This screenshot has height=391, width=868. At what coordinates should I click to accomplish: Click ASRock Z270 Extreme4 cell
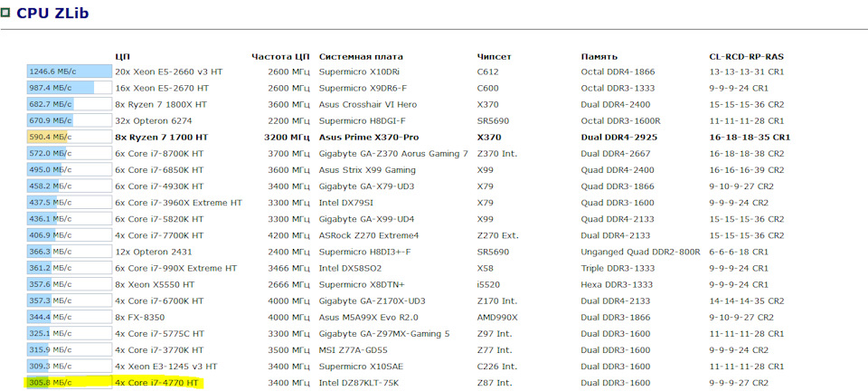(369, 235)
